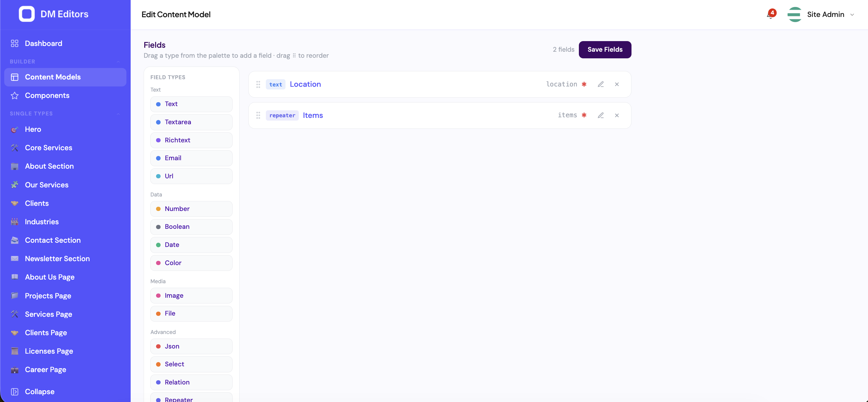This screenshot has height=402, width=868.
Task: Collapse the BUILDER section chevron
Action: pos(118,62)
